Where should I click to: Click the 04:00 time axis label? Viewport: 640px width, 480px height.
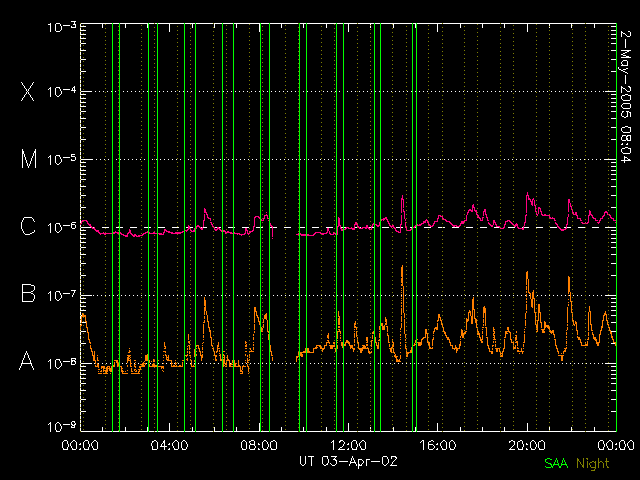point(169,445)
